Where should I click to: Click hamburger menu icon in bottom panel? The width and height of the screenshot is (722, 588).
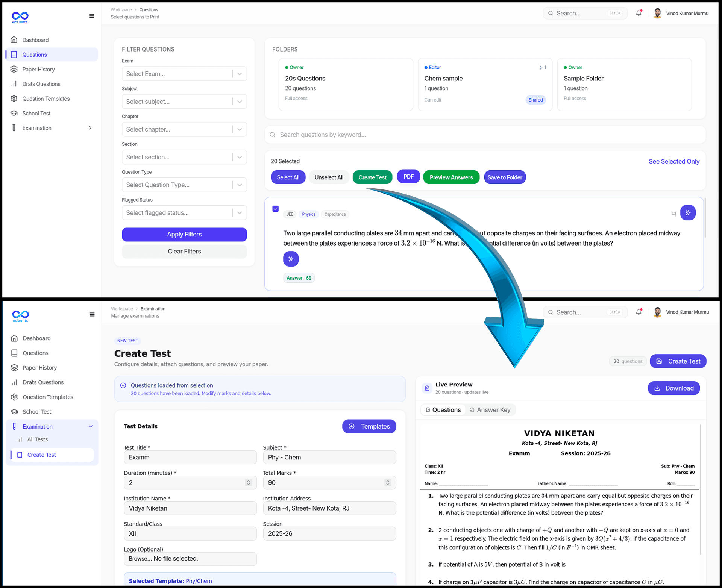pyautogui.click(x=92, y=315)
